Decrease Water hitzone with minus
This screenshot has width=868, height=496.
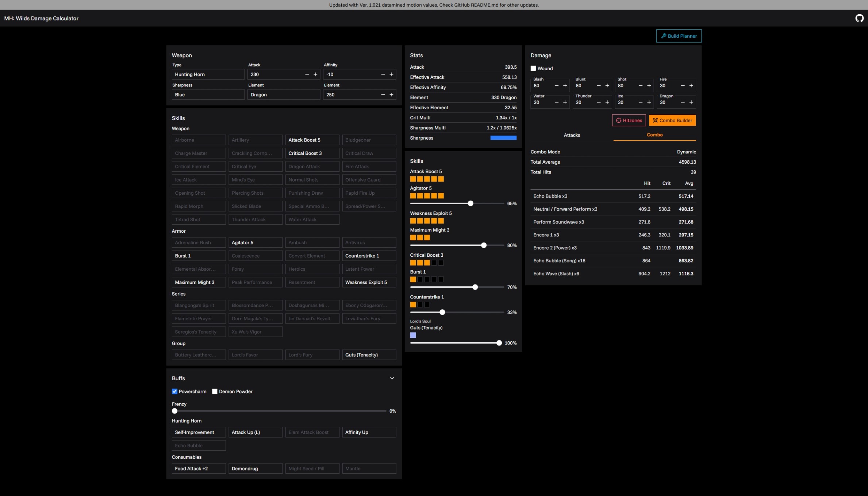coord(557,102)
